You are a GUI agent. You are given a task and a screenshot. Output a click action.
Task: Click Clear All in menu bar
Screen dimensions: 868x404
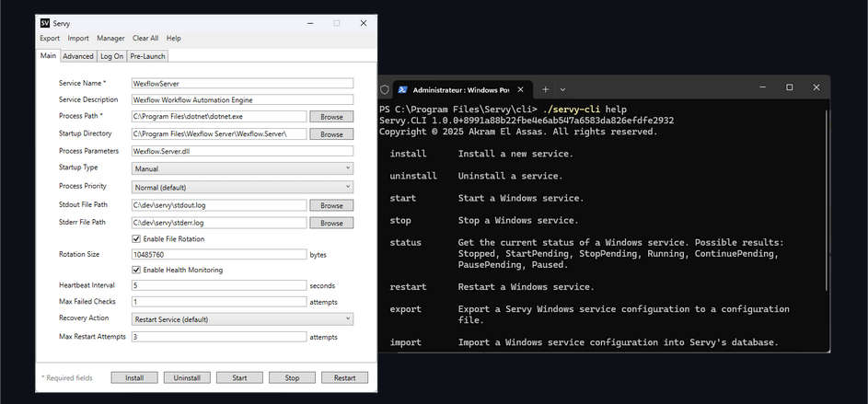coord(145,38)
